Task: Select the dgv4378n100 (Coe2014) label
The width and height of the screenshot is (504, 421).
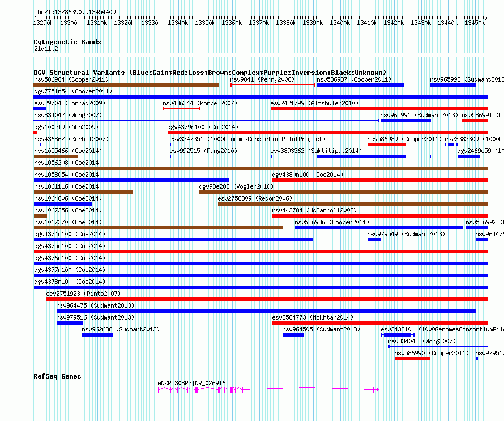Action: (x=70, y=282)
